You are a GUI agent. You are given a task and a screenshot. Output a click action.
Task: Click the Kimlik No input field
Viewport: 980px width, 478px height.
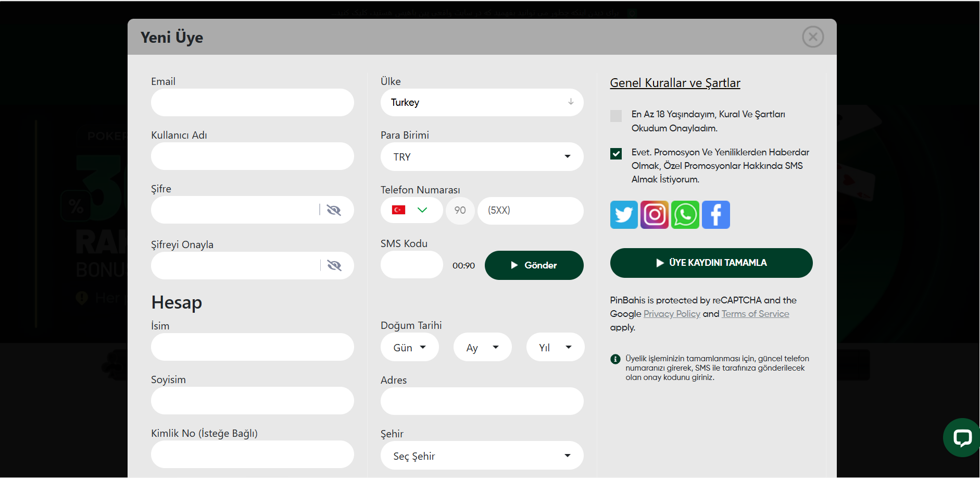click(x=253, y=455)
